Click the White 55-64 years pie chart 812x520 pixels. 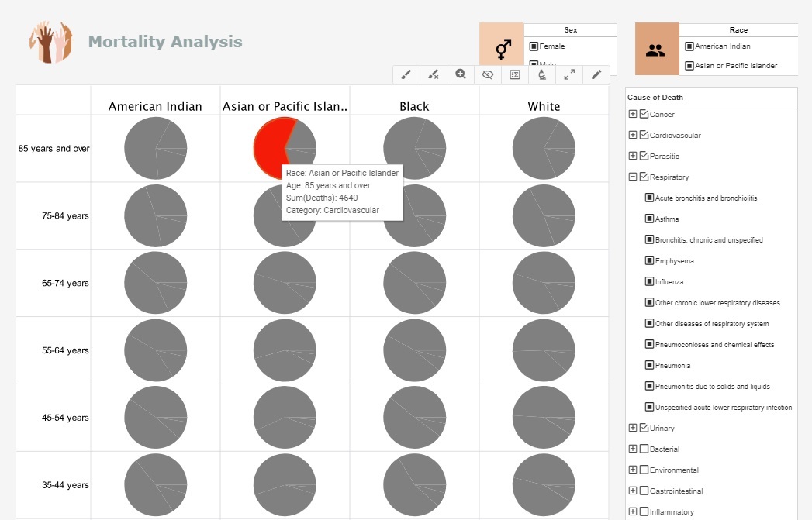(544, 350)
